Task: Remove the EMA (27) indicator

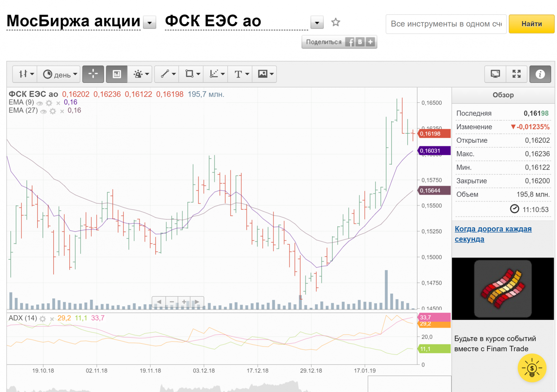Action: (62, 111)
